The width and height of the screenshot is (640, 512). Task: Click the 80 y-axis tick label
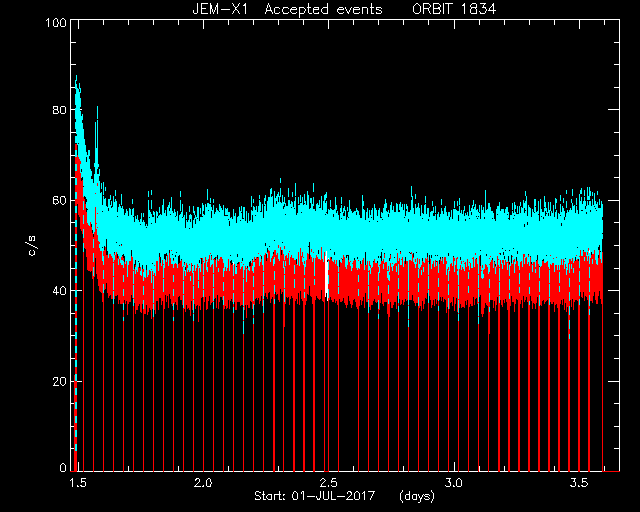click(59, 110)
